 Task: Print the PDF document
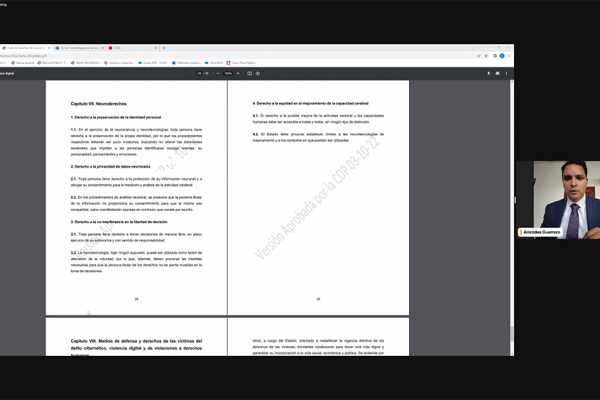(497, 73)
